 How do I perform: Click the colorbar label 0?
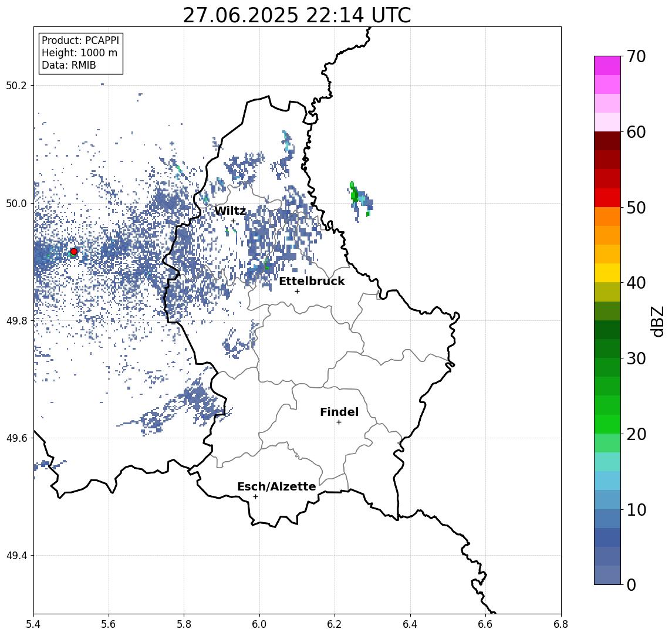[632, 584]
